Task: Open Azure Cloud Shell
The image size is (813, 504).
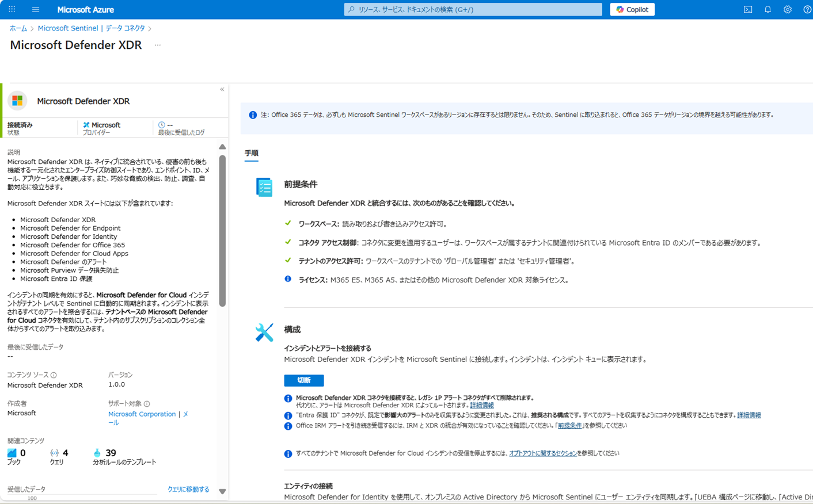Action: 747,9
